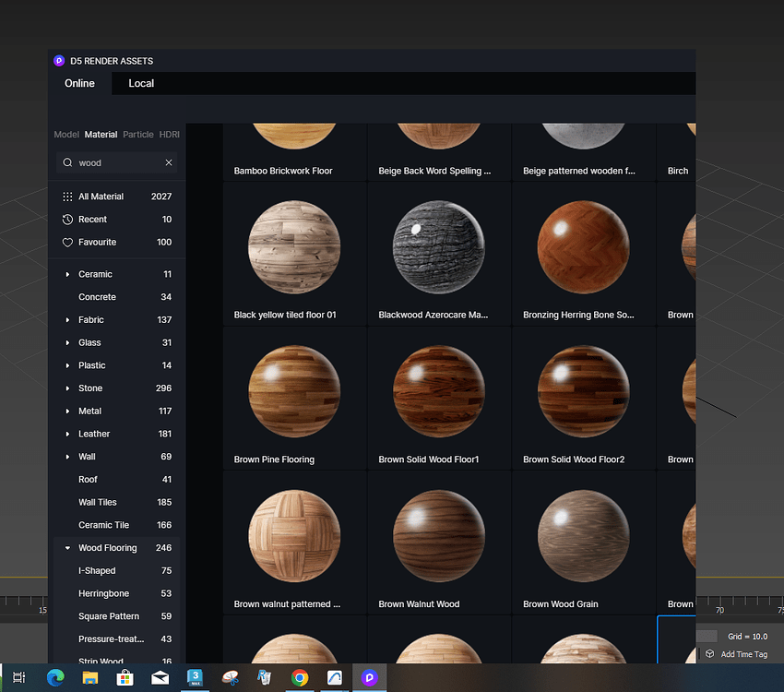Viewport: 784px width, 692px height.
Task: Click the Add Time Tag icon
Action: click(709, 653)
